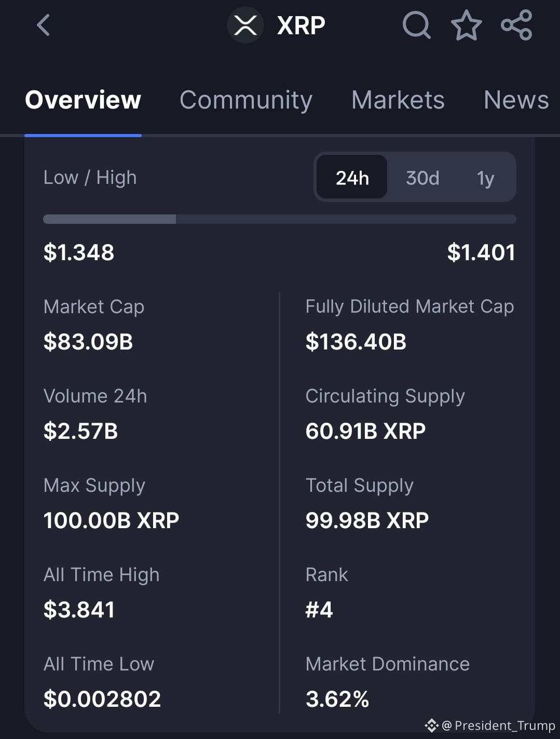Switch low/high range to 1y
Screen dimensions: 560x739
tap(485, 178)
